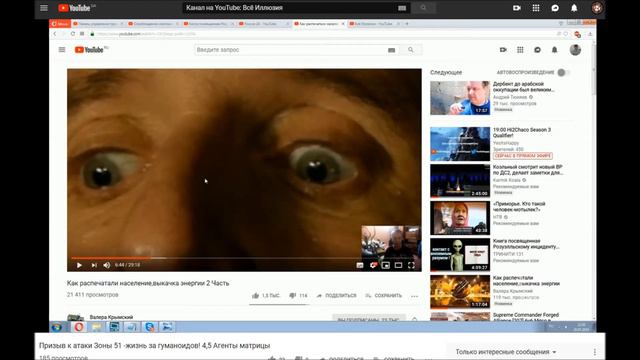Viewport: 640px width, 360px height.
Task: Switch to the first YouTube browser tab
Action: (x=98, y=24)
